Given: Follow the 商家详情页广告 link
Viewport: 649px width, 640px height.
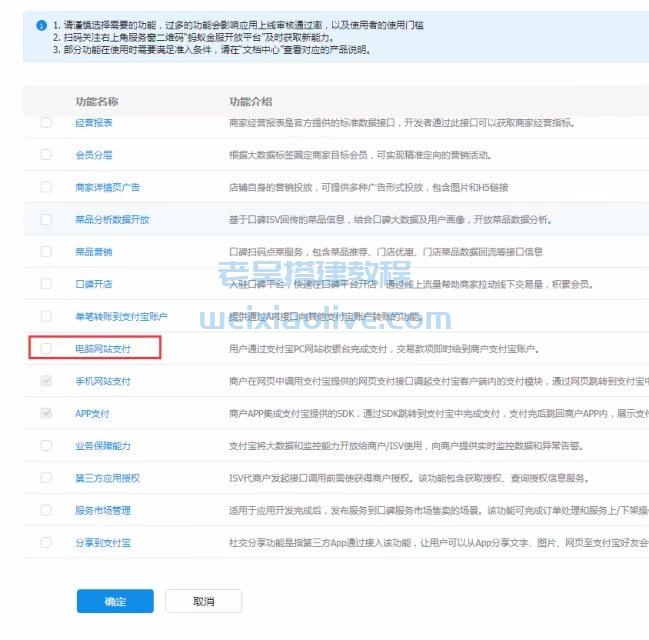Looking at the screenshot, I should (108, 188).
